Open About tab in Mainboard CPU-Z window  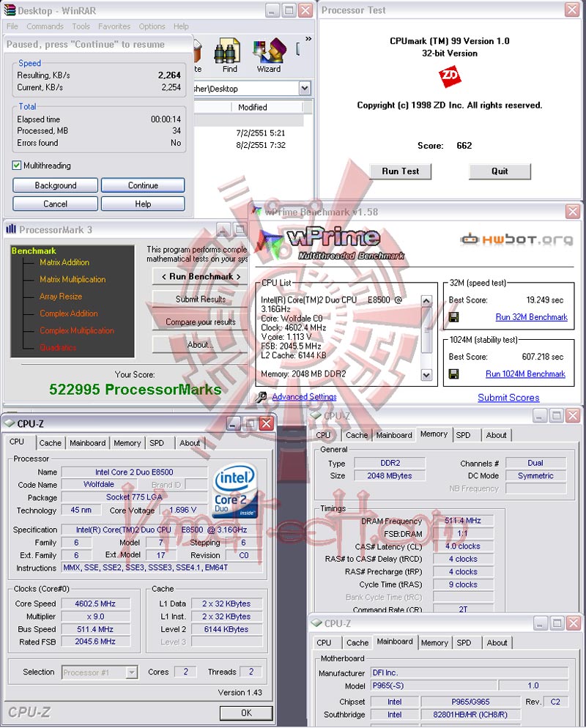(497, 643)
